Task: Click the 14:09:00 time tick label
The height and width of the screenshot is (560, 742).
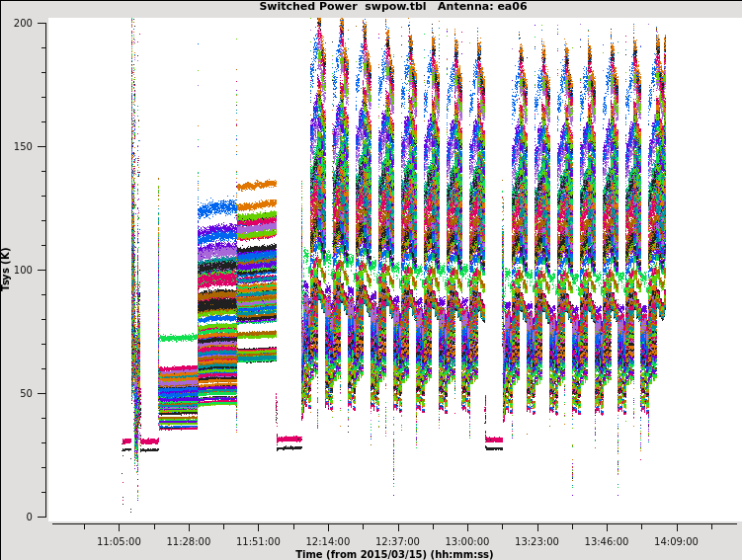Action: [676, 541]
